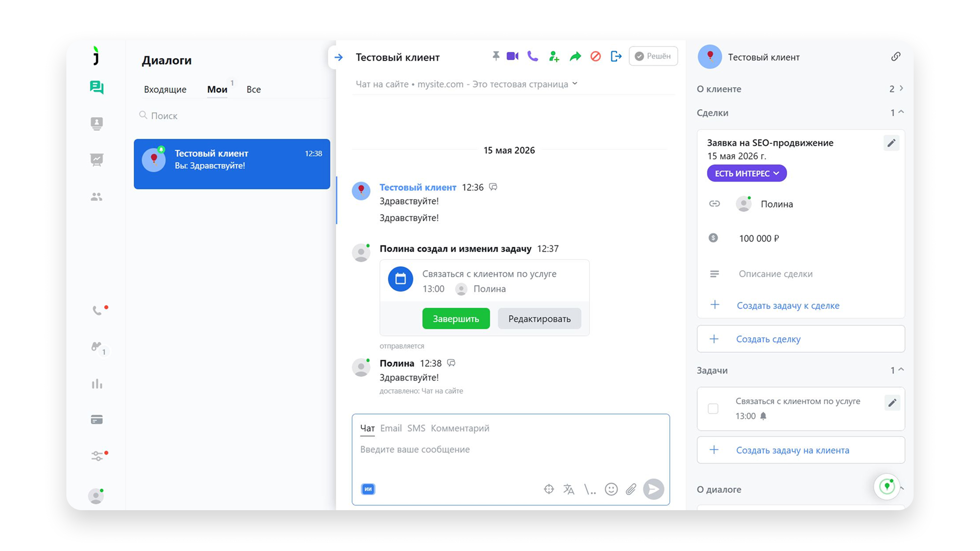Open the billing card icon in sidebar
Viewport: 980px width, 551px height.
point(97,419)
